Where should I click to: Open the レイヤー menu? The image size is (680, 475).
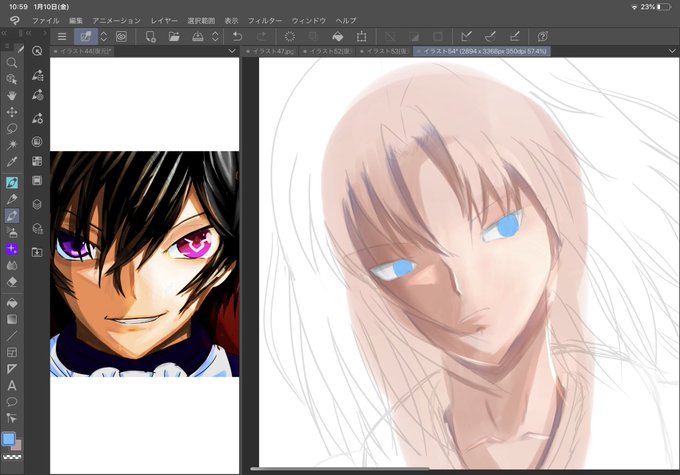coord(164,21)
